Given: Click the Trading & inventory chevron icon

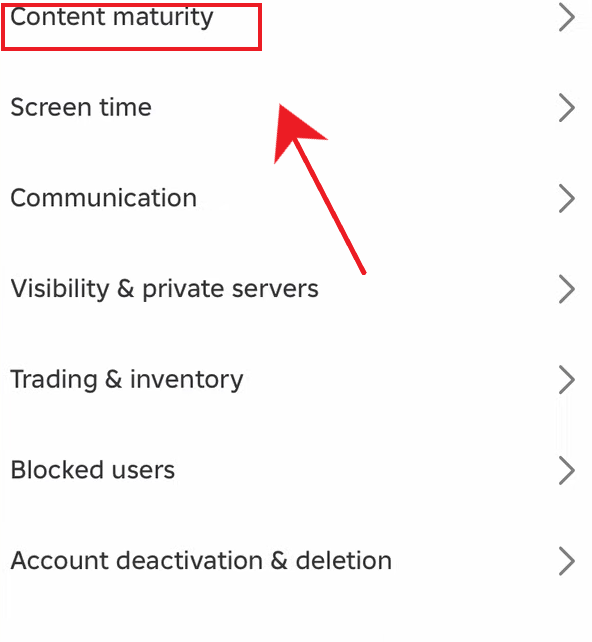Looking at the screenshot, I should [x=567, y=380].
